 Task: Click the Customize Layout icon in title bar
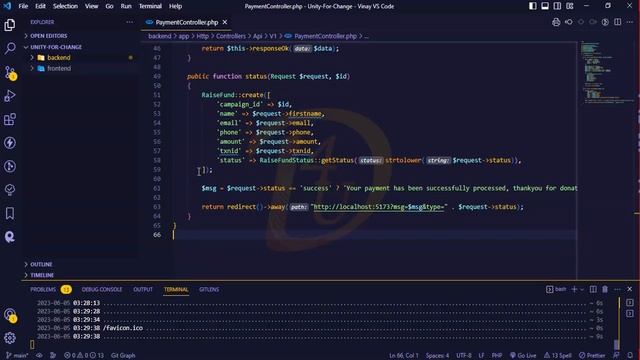pos(570,6)
